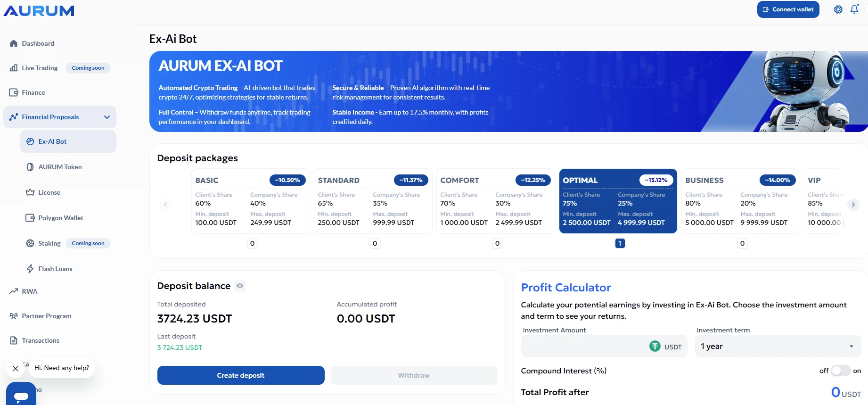Open settings via the gear icon
Viewport: 868px width, 405px height.
[838, 9]
